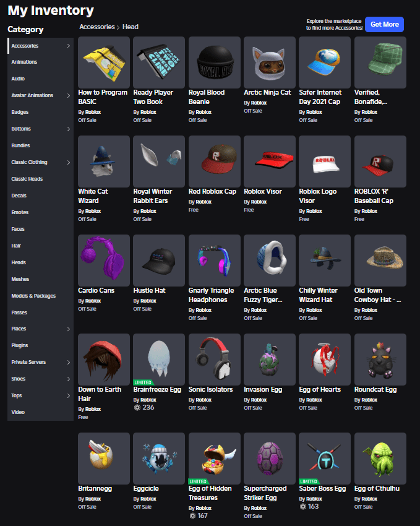The height and width of the screenshot is (526, 420).
Task: Open the Arctic Blue Fuzzy Tiger hood image
Action: pos(270,261)
